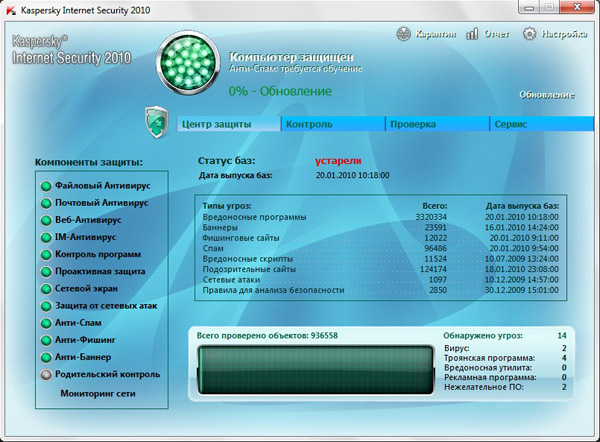Open Проактивная защита component
The image size is (600, 442).
tap(100, 272)
